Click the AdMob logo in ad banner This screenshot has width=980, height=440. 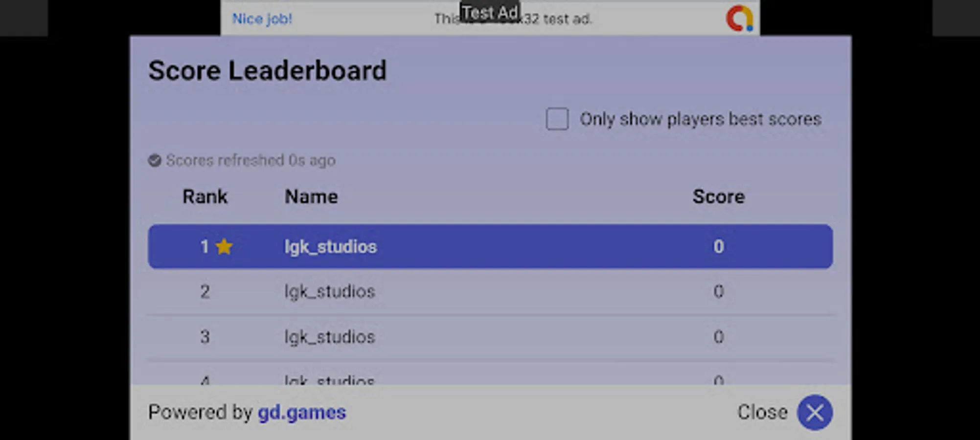pos(739,19)
